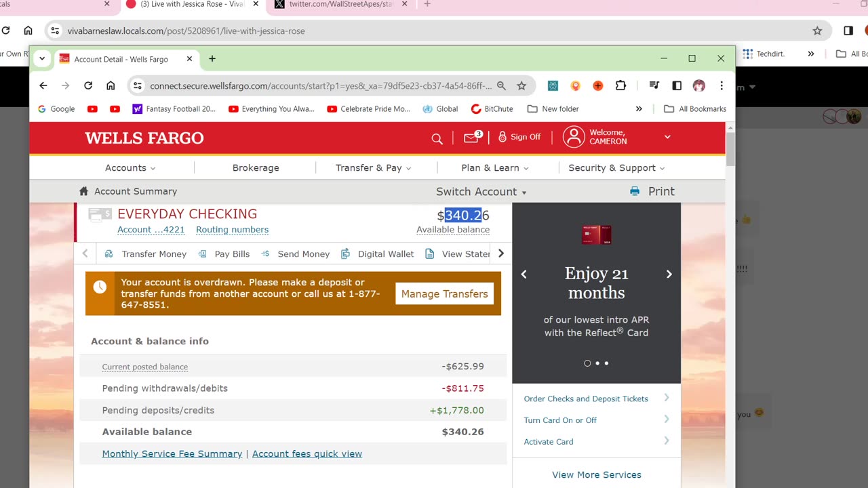Expand the Security & Support menu
Screen dimensions: 868x488
[x=616, y=167]
